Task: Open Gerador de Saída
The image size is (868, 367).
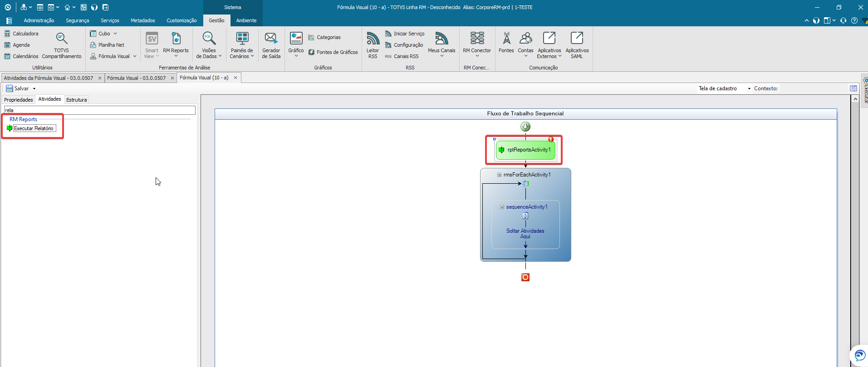Action: (271, 45)
